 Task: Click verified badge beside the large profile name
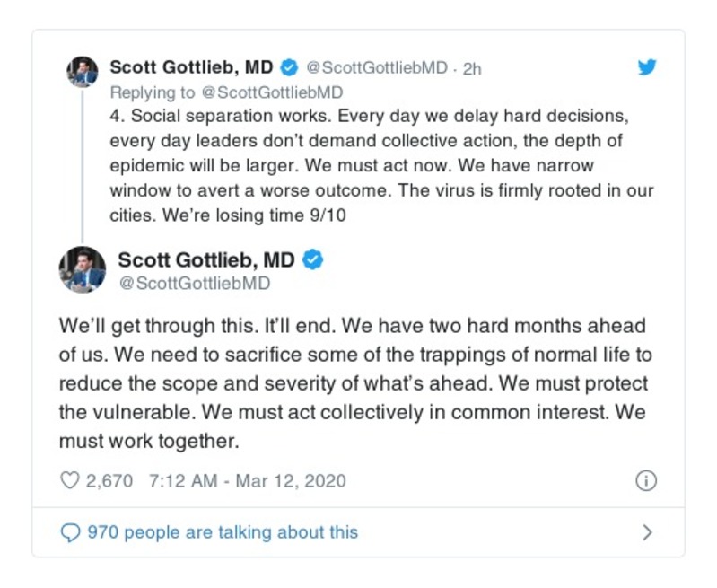[312, 260]
